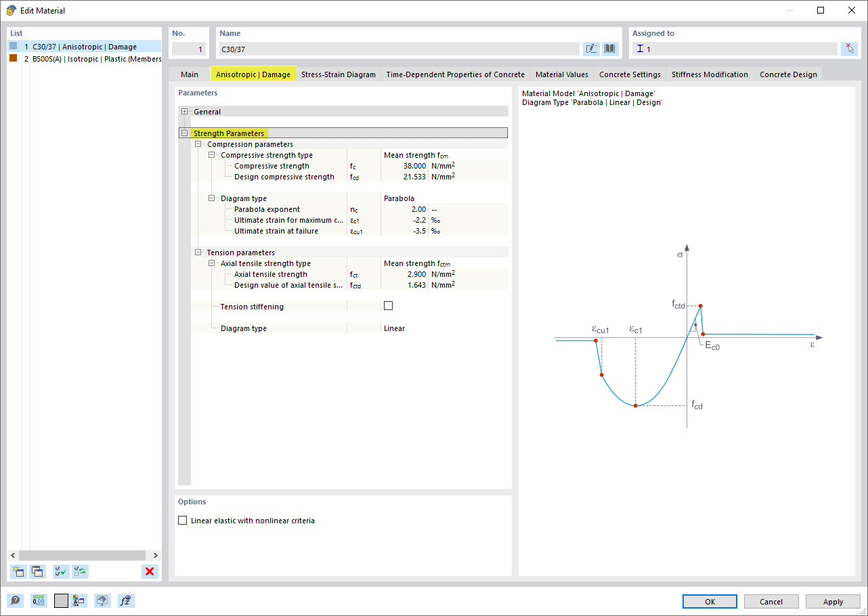Screen dimensions: 868x616
Task: Collapse the Strength Parameters section
Action: pos(185,133)
